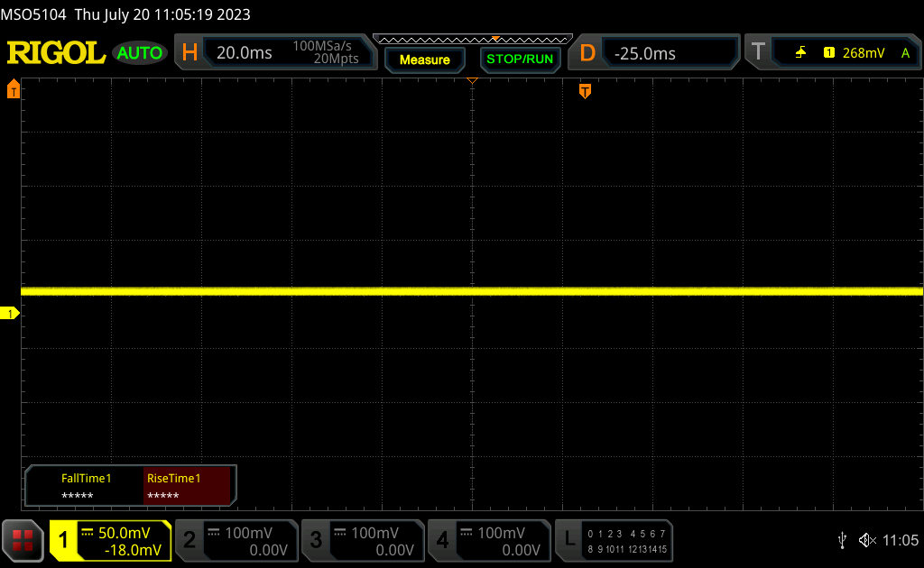Select the 268mV trigger level value
This screenshot has height=568, width=924.
(864, 53)
